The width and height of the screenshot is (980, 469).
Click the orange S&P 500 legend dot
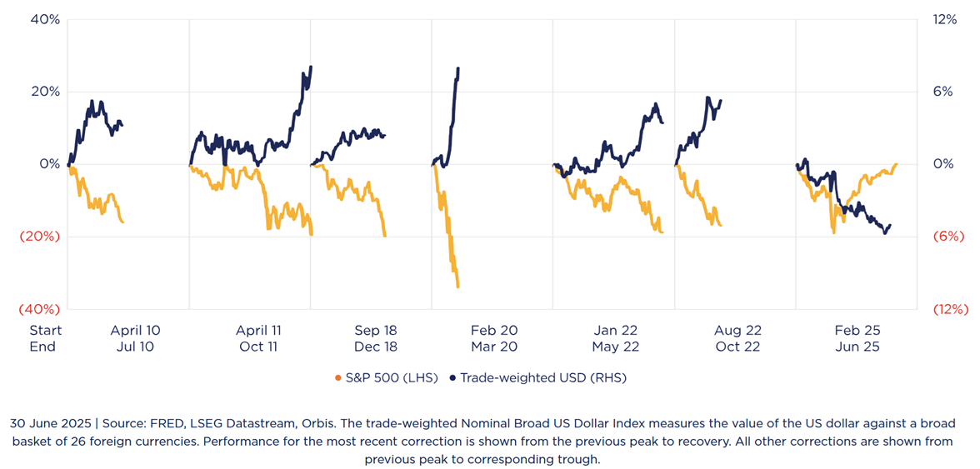(337, 378)
